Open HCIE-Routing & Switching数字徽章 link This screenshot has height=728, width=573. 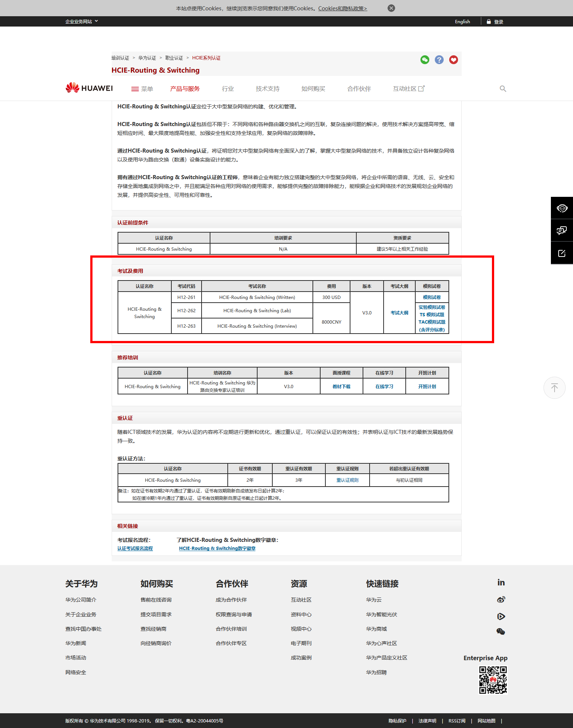217,548
